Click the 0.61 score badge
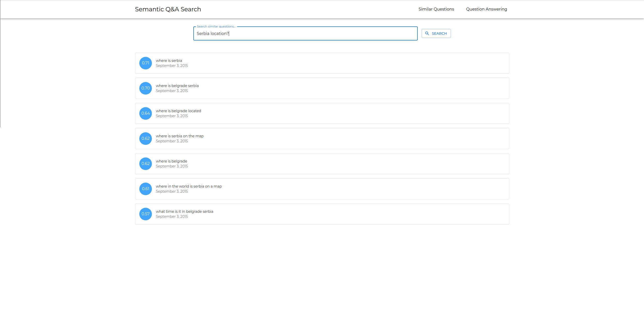Image resolution: width=644 pixels, height=336 pixels. coord(146,189)
